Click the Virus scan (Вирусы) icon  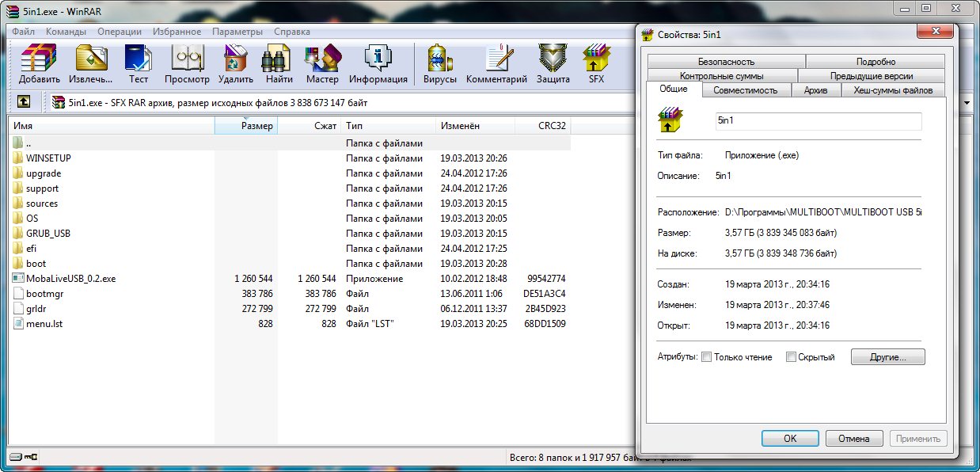pos(439,63)
